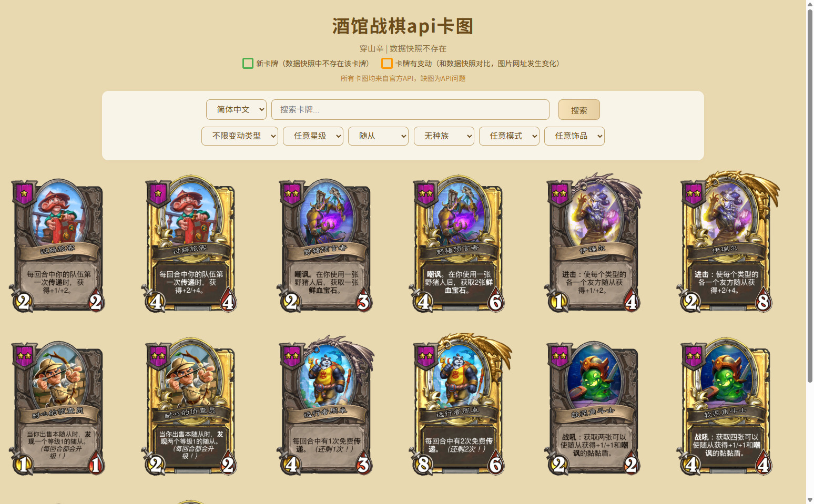Select the non-golden 远行者周卓 panda card

[325, 405]
